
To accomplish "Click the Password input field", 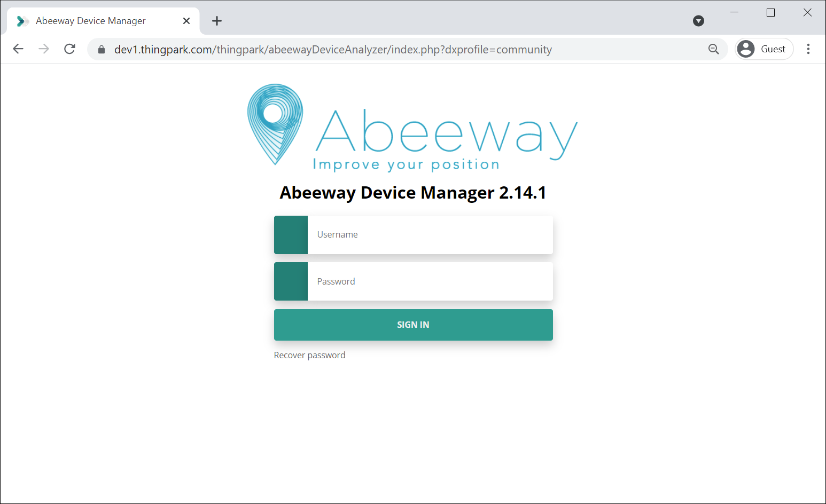I will pos(430,281).
